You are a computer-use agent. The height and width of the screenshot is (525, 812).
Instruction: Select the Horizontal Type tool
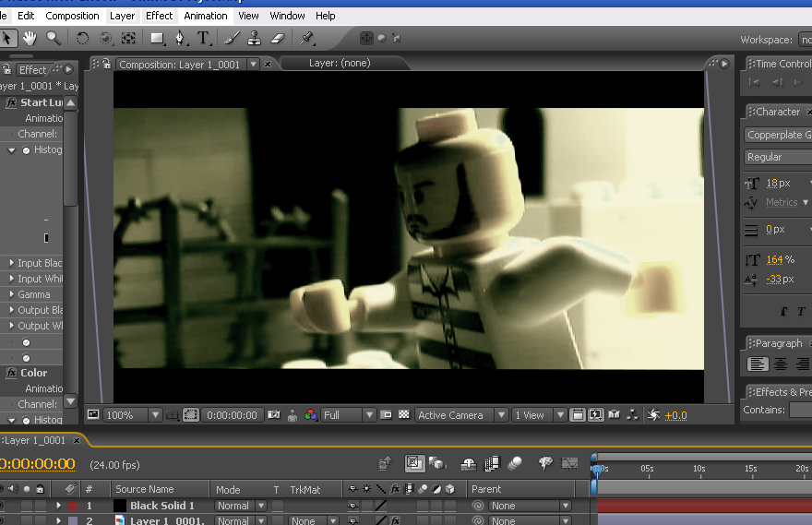[x=204, y=39]
